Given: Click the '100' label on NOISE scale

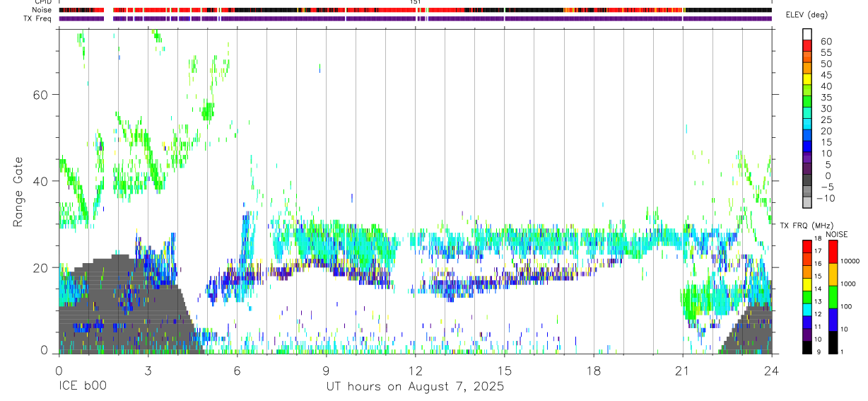Looking at the screenshot, I should tap(848, 306).
